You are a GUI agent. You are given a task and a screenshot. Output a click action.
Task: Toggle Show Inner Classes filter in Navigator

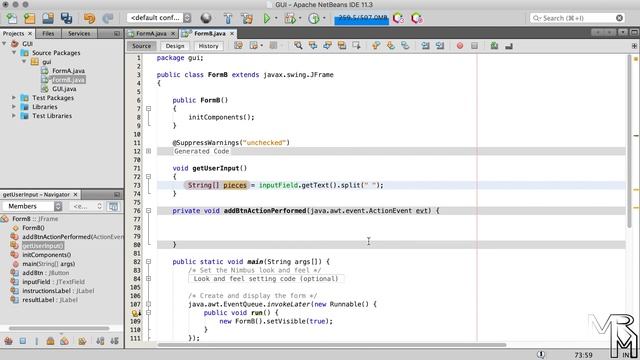[x=64, y=341]
